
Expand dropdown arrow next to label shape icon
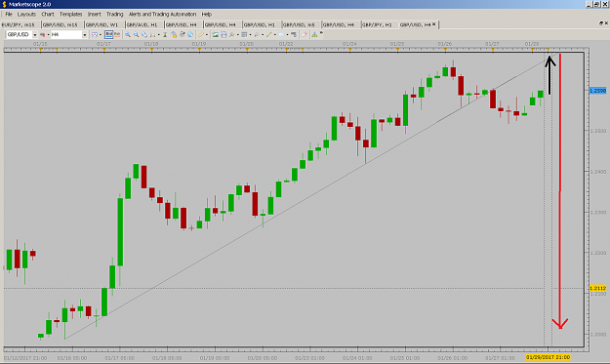pyautogui.click(x=288, y=34)
